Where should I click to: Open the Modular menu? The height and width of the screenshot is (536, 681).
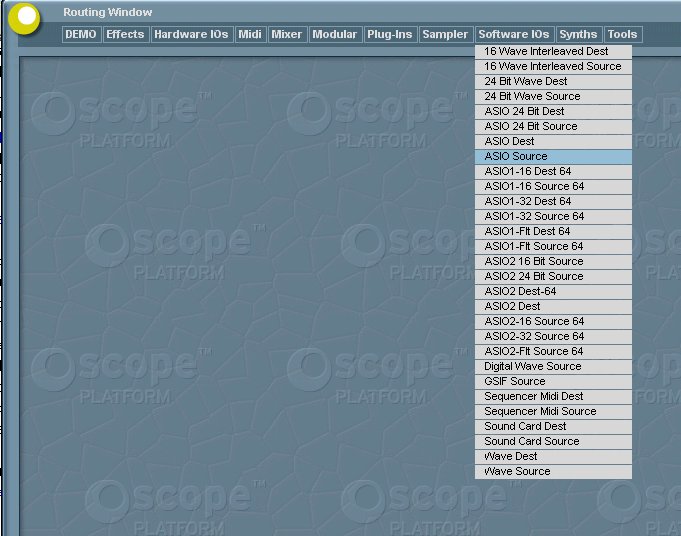pyautogui.click(x=335, y=34)
